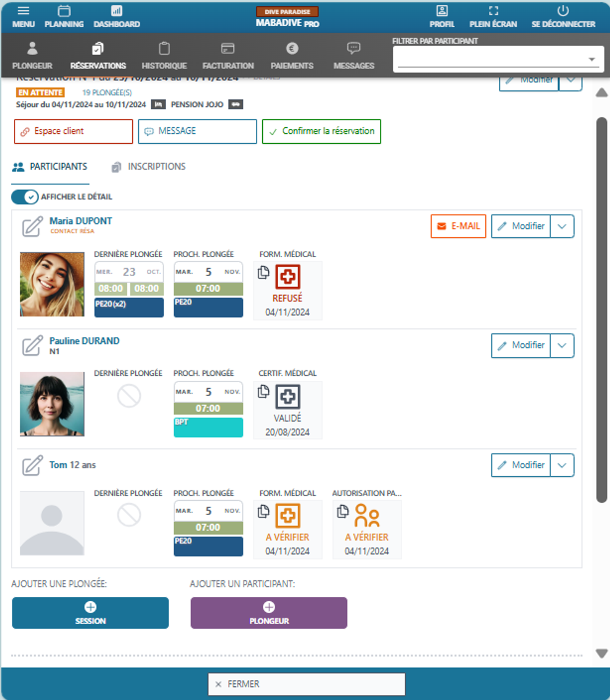Click Modifier for Maria DUPONT
This screenshot has height=700, width=610.
tap(521, 226)
